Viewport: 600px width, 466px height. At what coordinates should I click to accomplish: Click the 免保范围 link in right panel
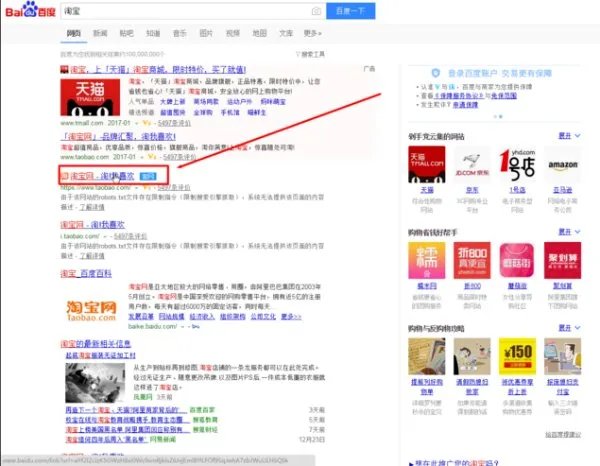point(504,96)
